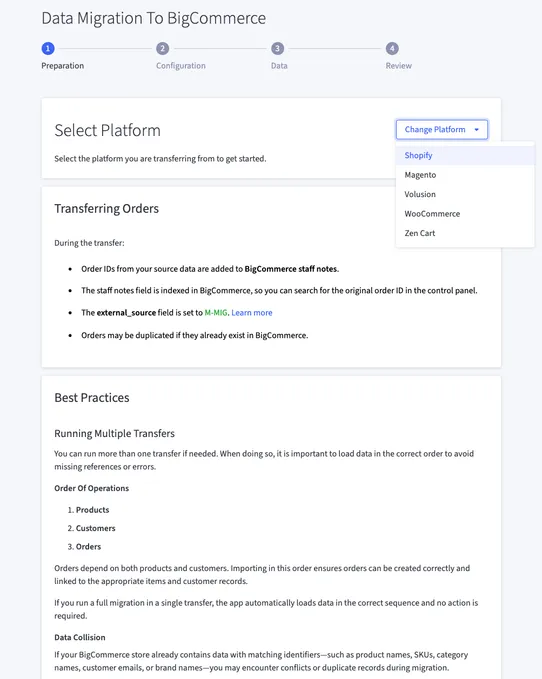Click Customers in the ordered list

click(96, 528)
